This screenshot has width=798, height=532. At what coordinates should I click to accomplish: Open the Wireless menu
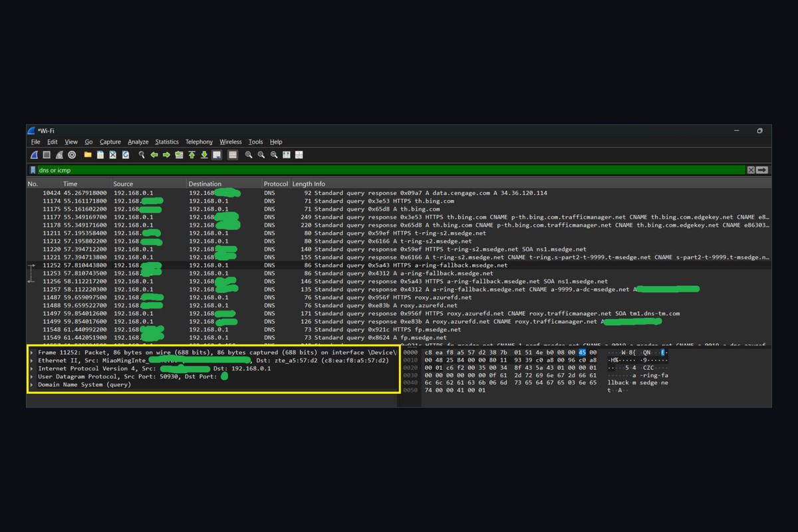(x=231, y=142)
